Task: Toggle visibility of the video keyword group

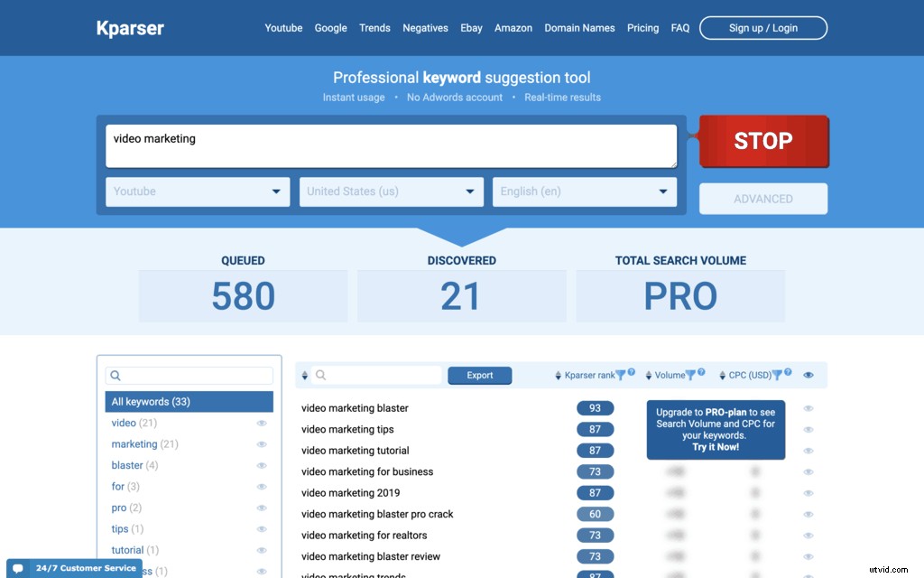Action: (x=263, y=422)
